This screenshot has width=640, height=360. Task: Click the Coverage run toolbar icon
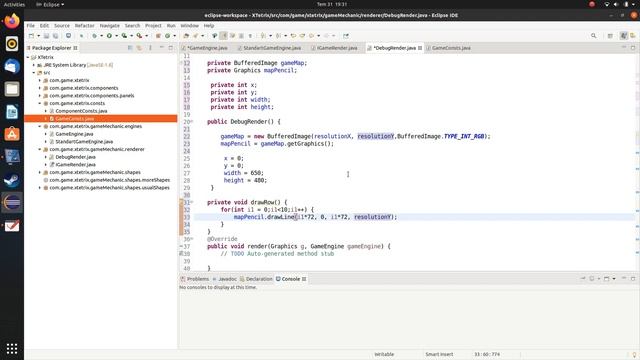124,36
